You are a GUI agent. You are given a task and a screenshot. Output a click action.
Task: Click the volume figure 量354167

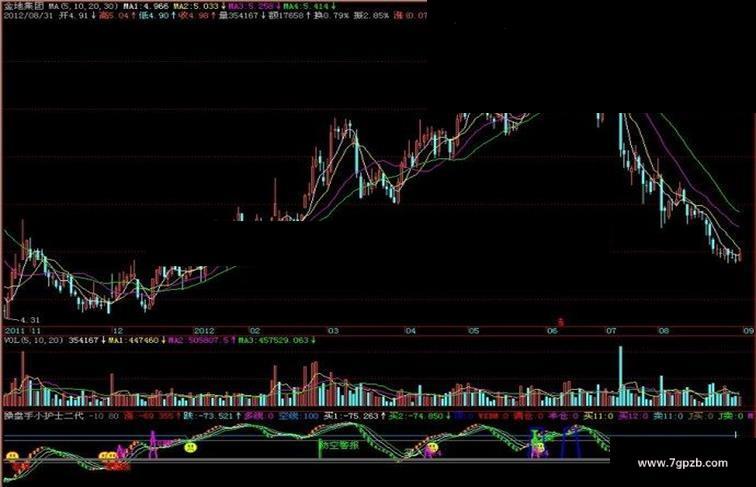tap(239, 16)
